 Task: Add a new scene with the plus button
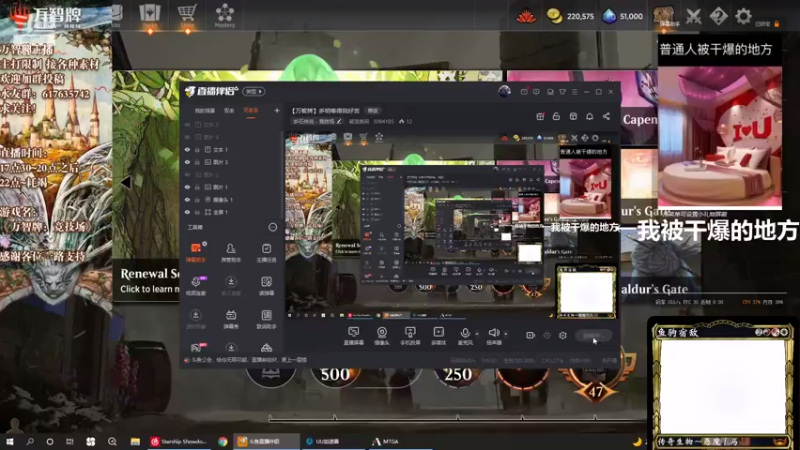[x=277, y=110]
